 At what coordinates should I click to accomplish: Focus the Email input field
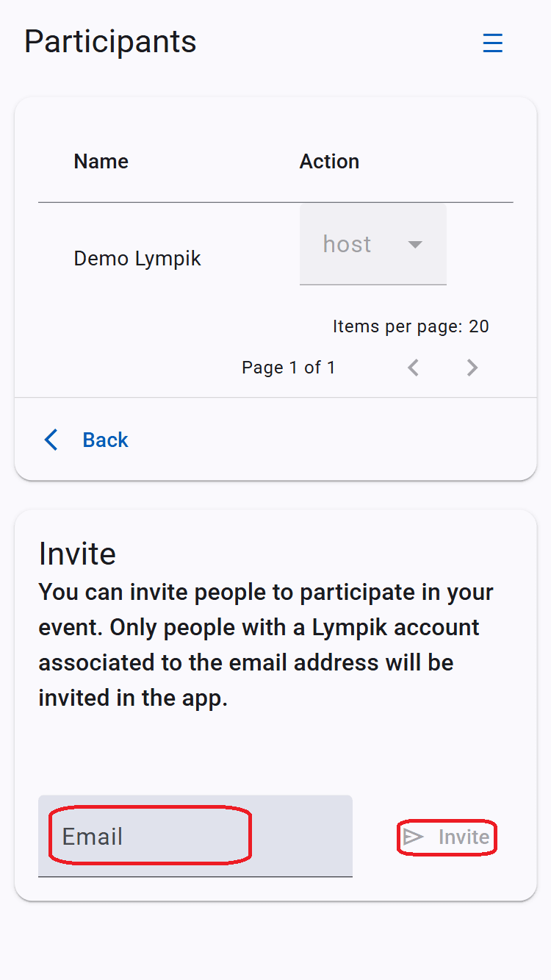click(x=195, y=836)
